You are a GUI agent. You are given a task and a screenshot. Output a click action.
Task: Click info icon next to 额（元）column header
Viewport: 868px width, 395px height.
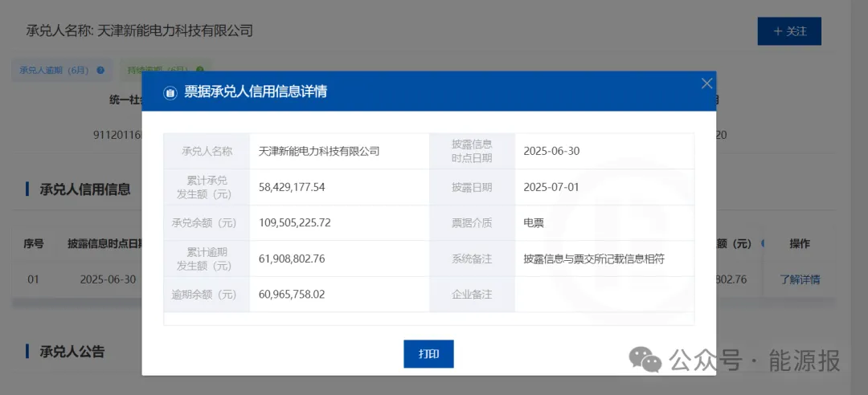point(762,243)
